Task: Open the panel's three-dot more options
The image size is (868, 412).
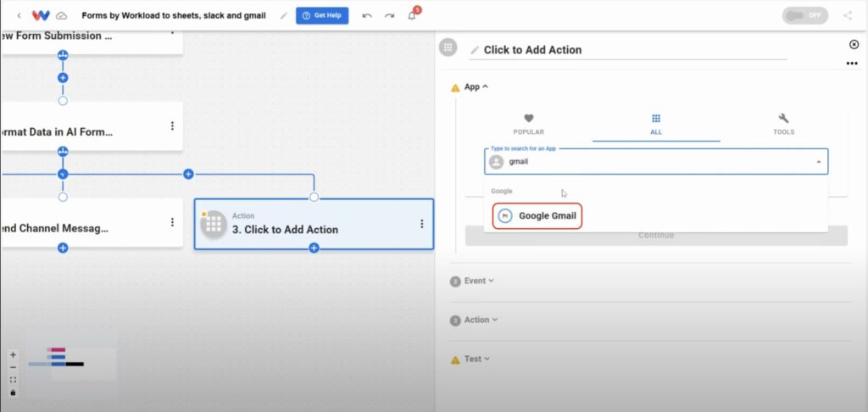Action: coord(852,64)
